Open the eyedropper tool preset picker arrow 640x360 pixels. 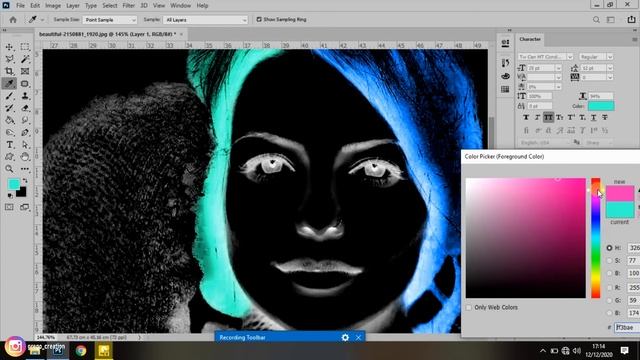point(42,20)
